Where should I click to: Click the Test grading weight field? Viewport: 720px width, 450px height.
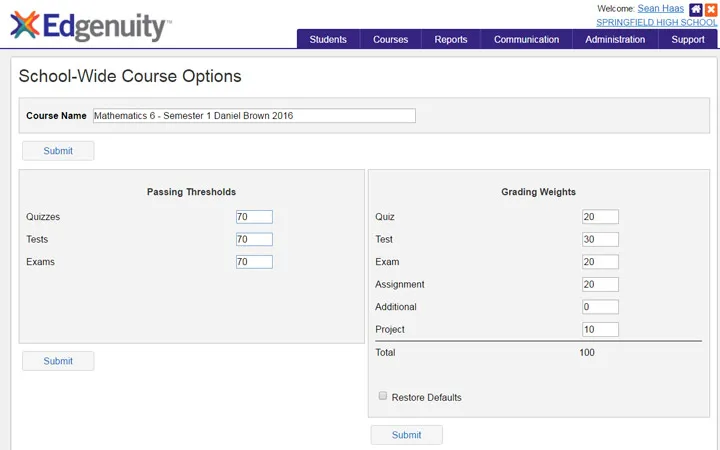600,240
